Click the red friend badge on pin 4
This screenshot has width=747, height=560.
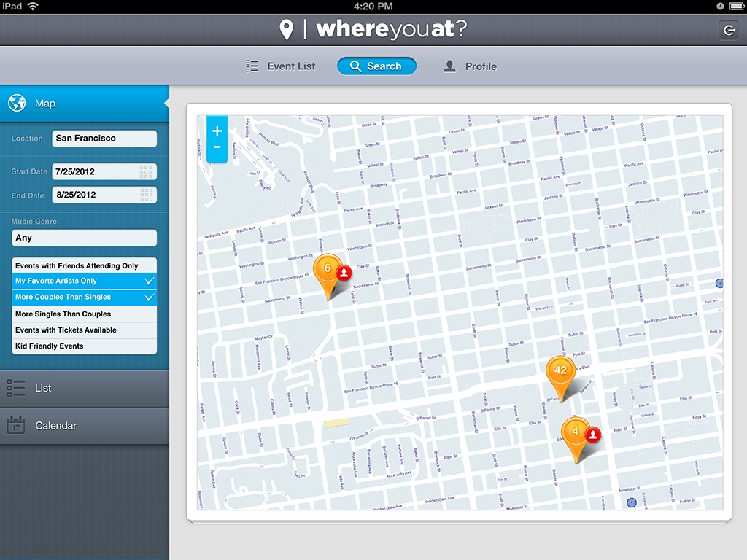tap(592, 435)
